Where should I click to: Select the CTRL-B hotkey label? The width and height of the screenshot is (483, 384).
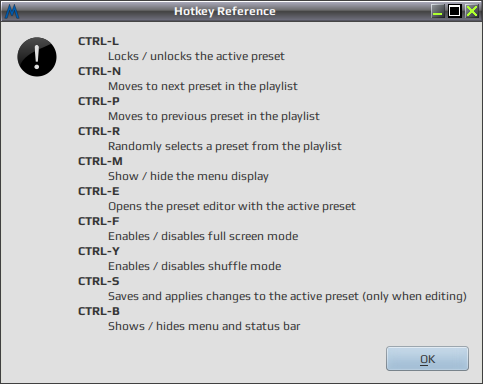point(99,311)
